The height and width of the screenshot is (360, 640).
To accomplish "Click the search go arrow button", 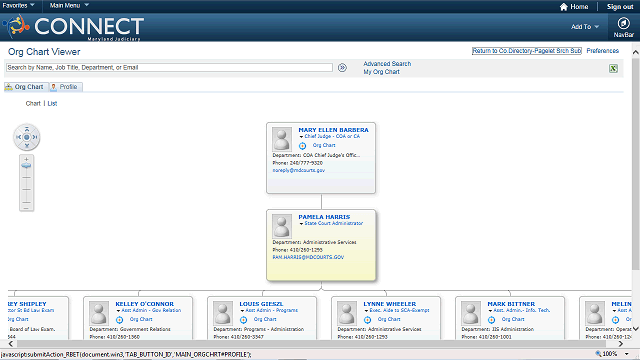I will [342, 68].
